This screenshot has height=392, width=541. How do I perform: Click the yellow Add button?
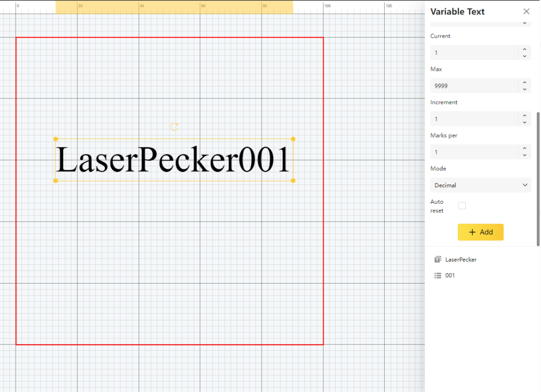coord(481,232)
